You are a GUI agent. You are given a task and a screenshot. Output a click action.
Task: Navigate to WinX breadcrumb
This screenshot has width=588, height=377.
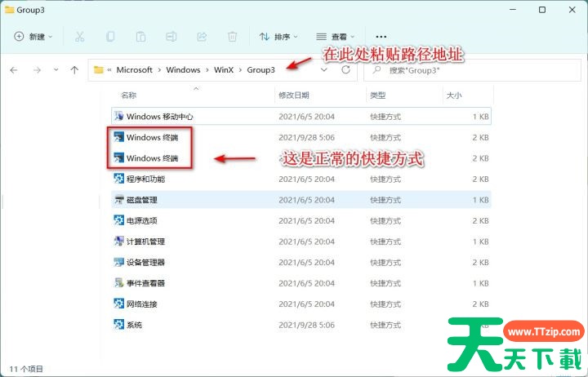(x=224, y=70)
